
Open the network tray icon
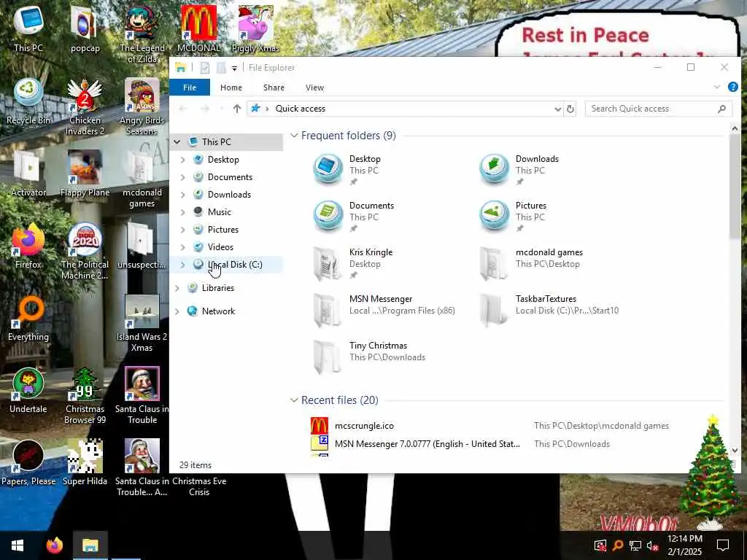click(x=635, y=545)
